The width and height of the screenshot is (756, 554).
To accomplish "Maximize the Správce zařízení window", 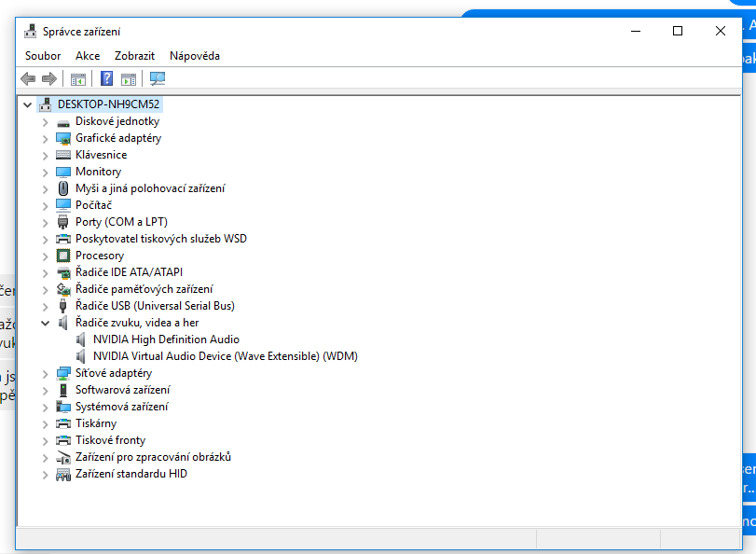I will click(678, 32).
